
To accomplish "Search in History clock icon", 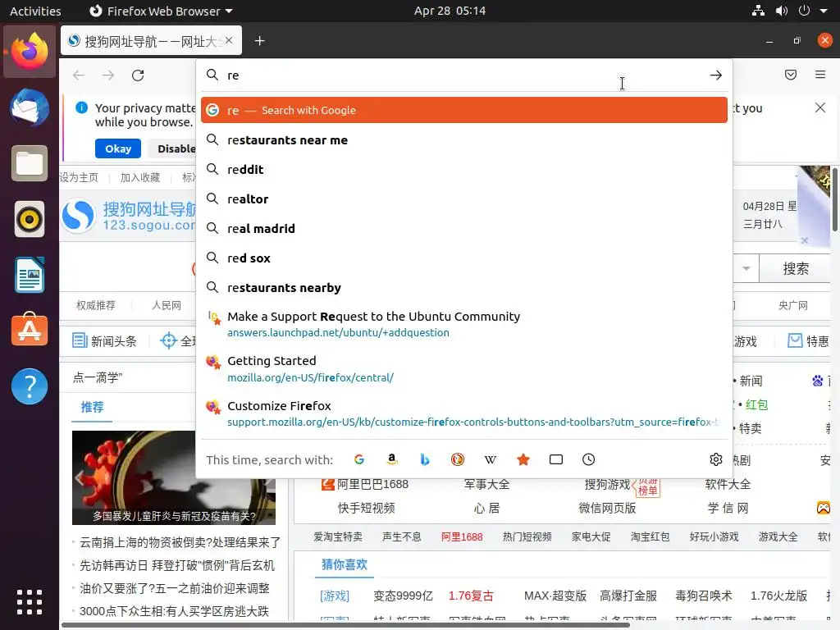I will pyautogui.click(x=589, y=459).
